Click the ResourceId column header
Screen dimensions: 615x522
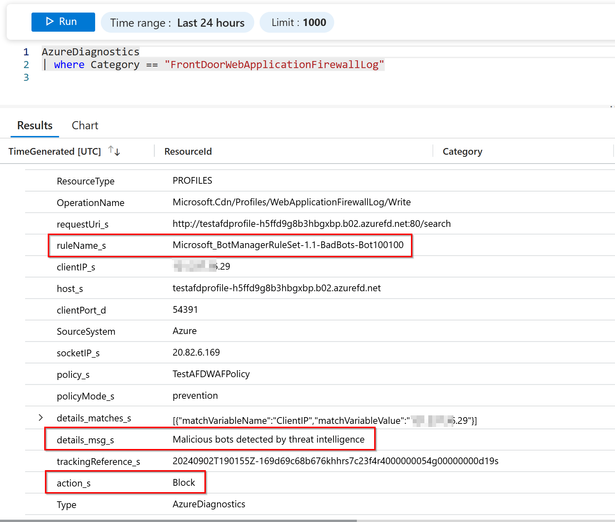coord(188,151)
